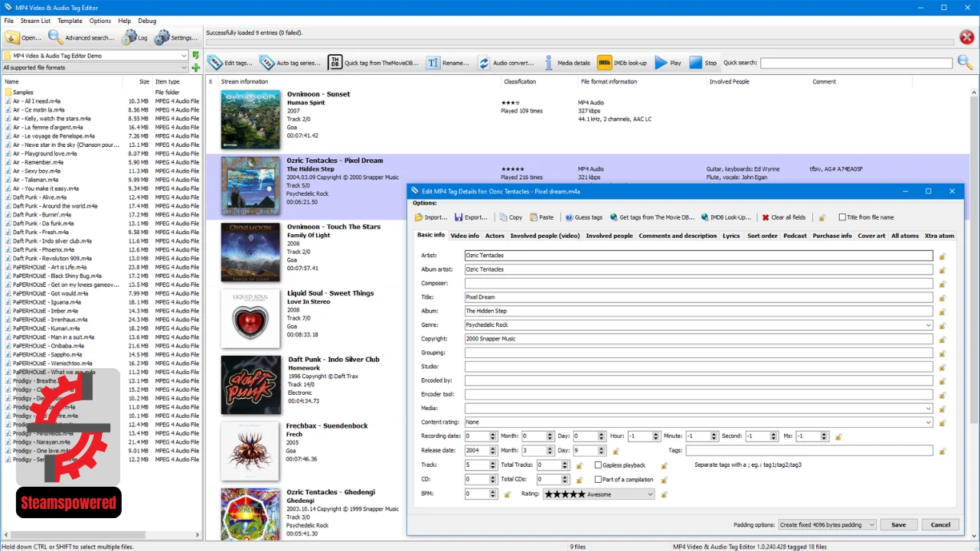Switch to the Video info tab
Image resolution: width=980 pixels, height=551 pixels.
click(465, 236)
